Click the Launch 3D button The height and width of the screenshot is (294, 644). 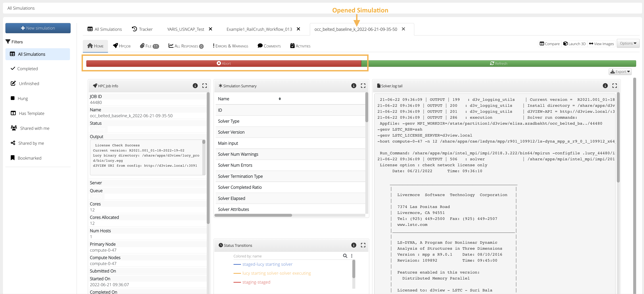[x=574, y=44]
